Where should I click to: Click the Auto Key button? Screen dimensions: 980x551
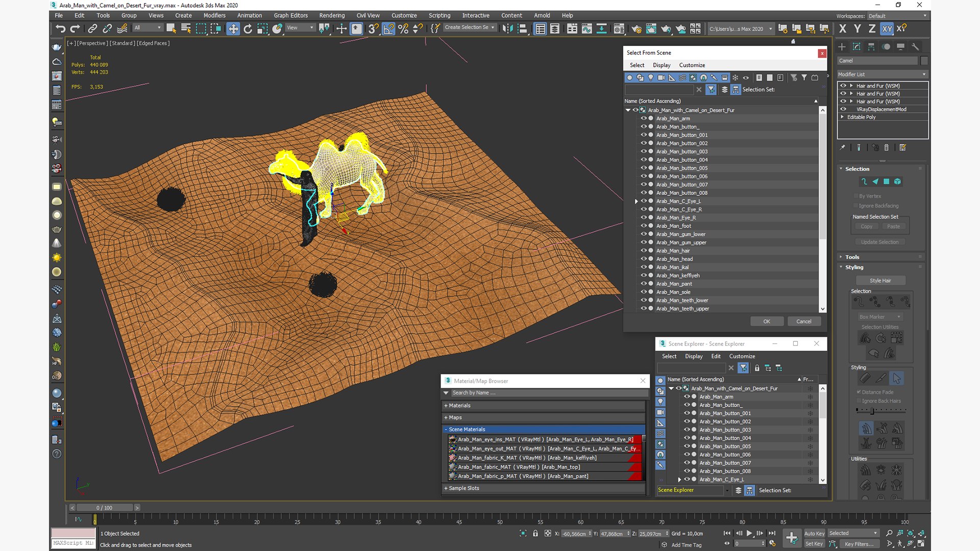pyautogui.click(x=814, y=534)
